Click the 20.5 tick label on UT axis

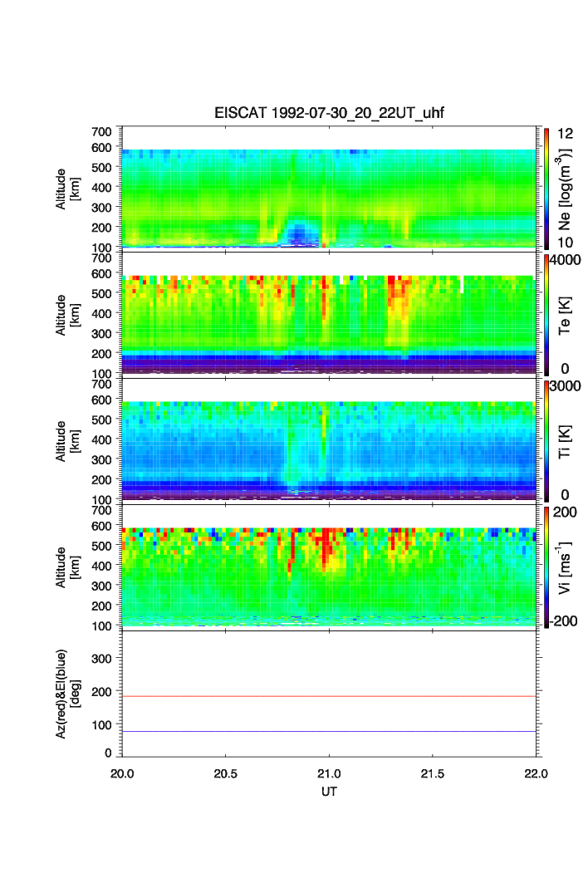tap(225, 773)
